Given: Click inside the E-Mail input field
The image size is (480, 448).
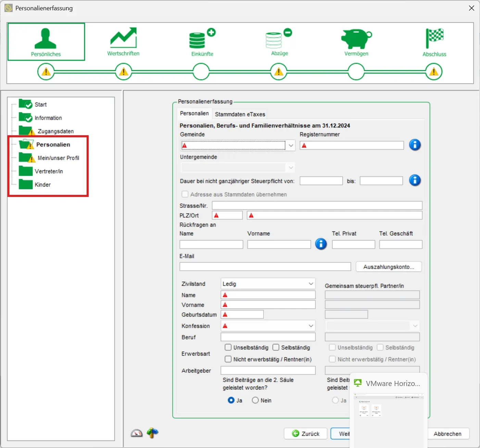Looking at the screenshot, I should 265,266.
